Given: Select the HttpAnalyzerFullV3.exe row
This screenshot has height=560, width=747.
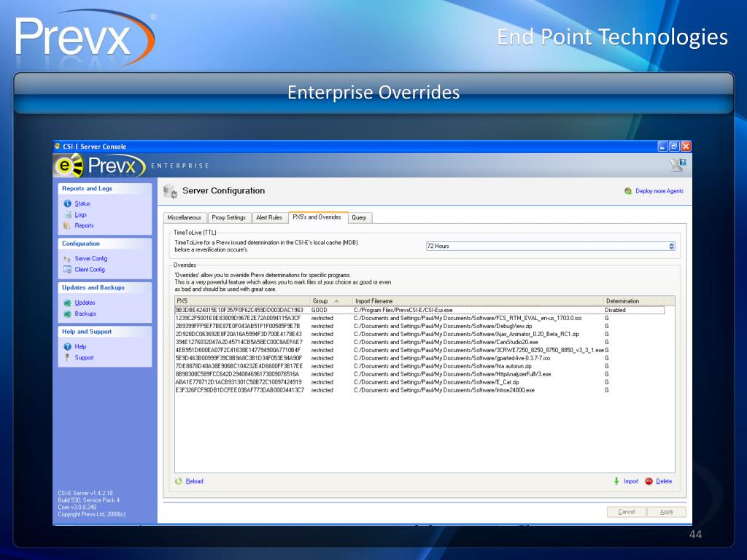Looking at the screenshot, I should pyautogui.click(x=419, y=374).
